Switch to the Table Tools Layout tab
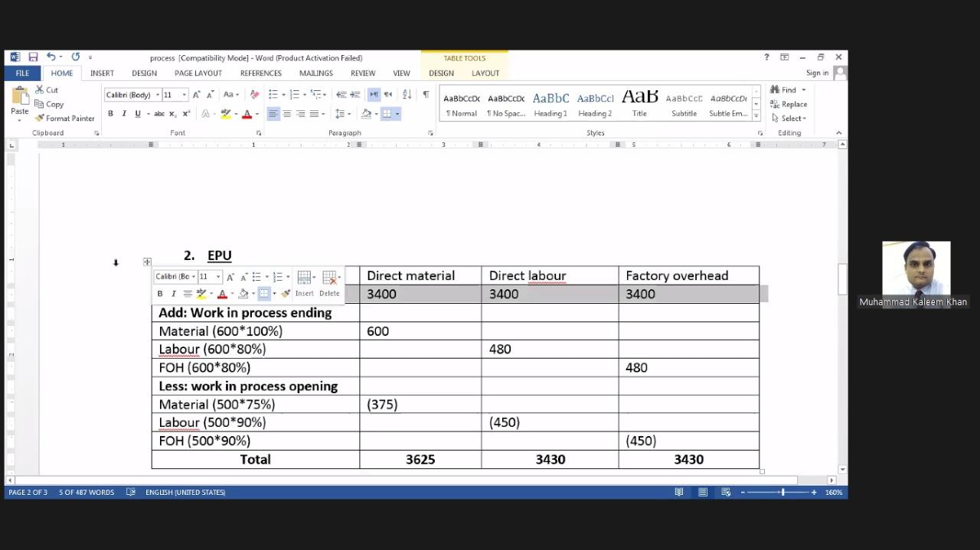The height and width of the screenshot is (550, 980). [485, 73]
